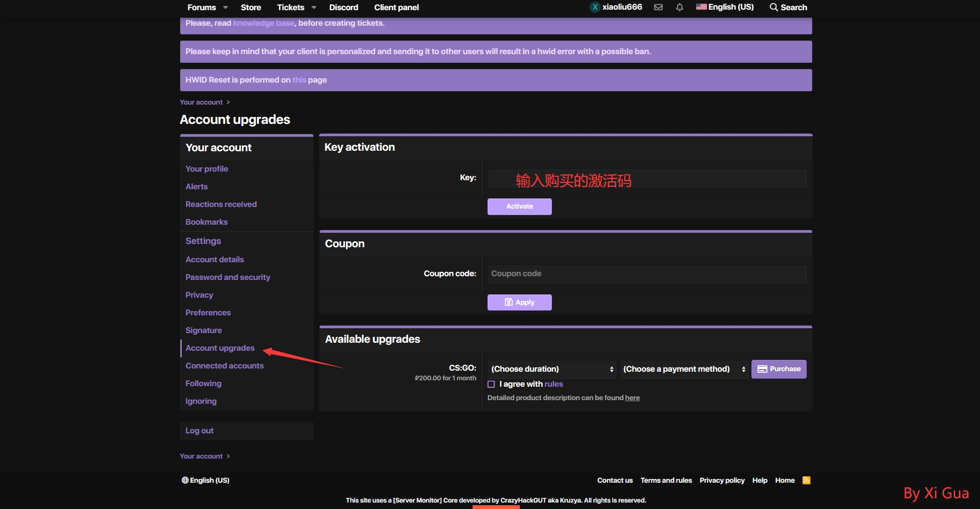
Task: Click the globe English (US) footer icon
Action: [x=185, y=480]
